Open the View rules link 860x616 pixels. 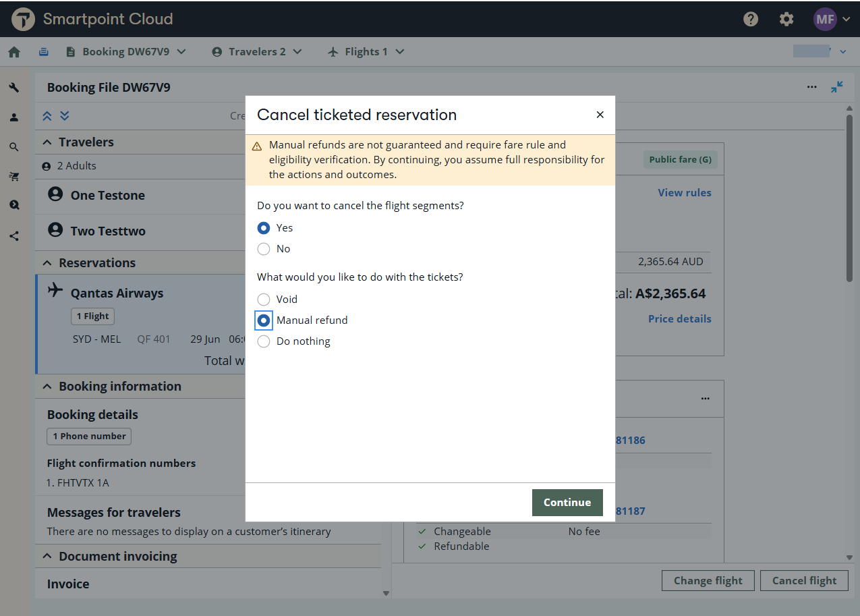[684, 193]
